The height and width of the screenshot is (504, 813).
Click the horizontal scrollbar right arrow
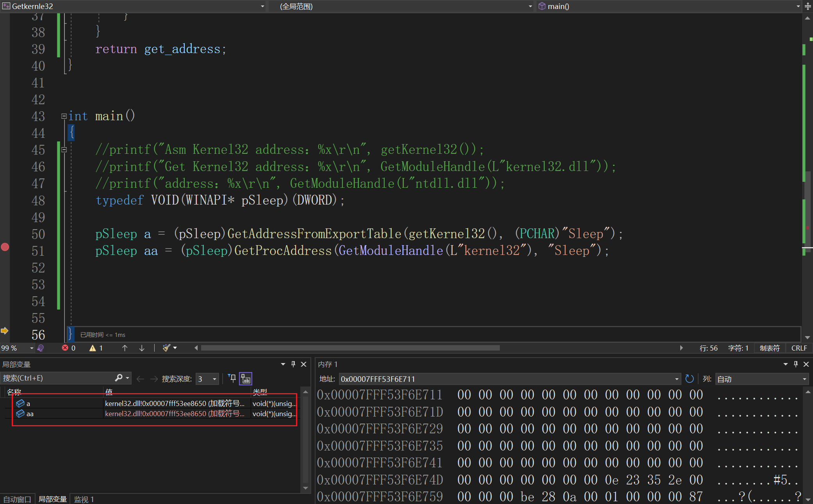[681, 348]
